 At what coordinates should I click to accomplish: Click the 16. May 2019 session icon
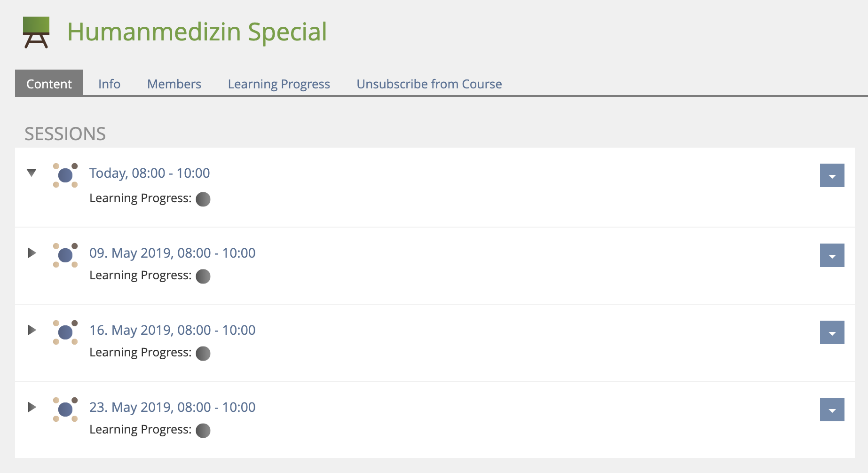(x=65, y=332)
